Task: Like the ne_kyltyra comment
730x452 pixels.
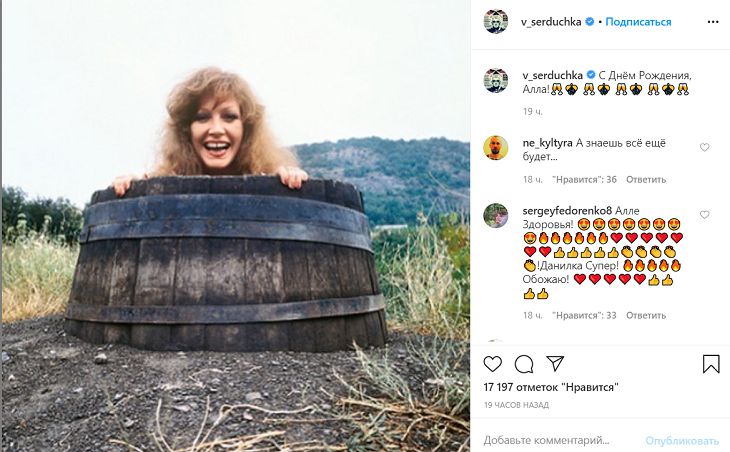Action: pyautogui.click(x=705, y=148)
